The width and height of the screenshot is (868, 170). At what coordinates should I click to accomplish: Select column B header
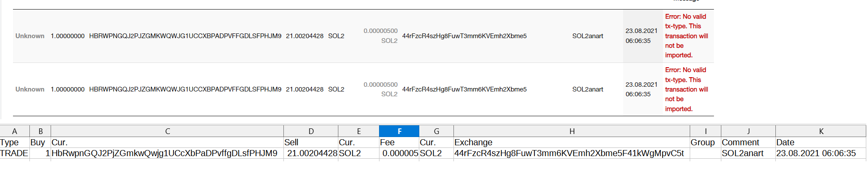(x=40, y=131)
